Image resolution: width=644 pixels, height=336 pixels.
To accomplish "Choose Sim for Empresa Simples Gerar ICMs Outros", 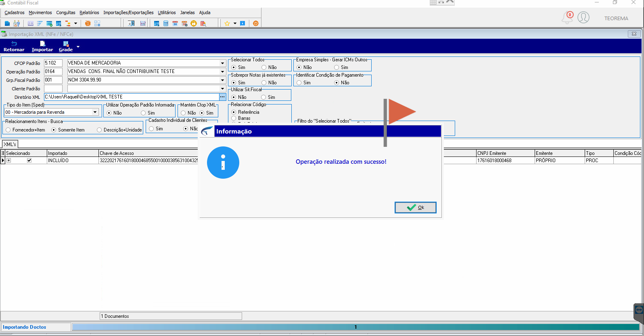I will 337,67.
